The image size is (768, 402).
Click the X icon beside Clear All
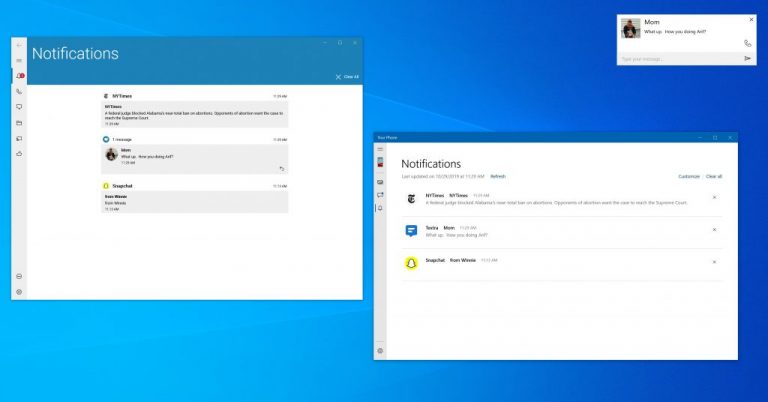[338, 77]
